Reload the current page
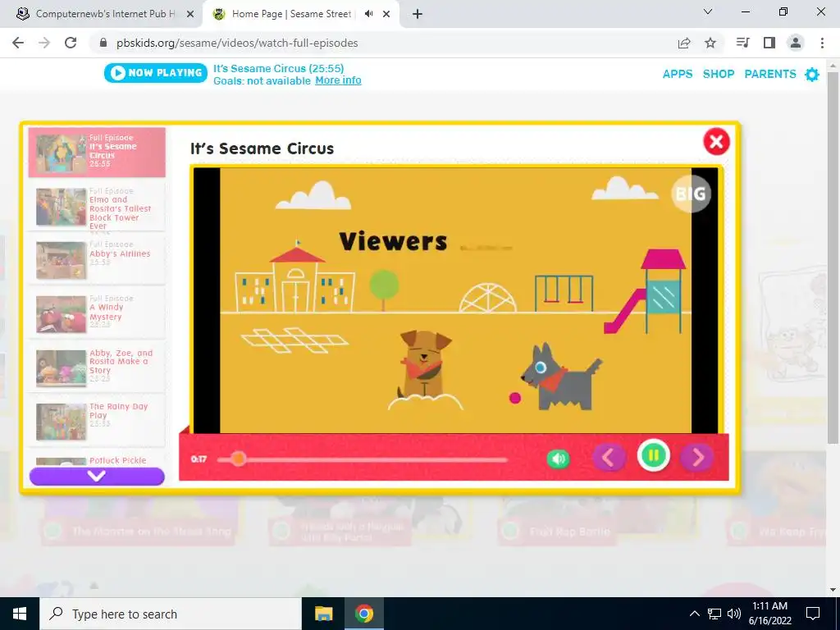Screen dimensions: 840x630 point(71,43)
